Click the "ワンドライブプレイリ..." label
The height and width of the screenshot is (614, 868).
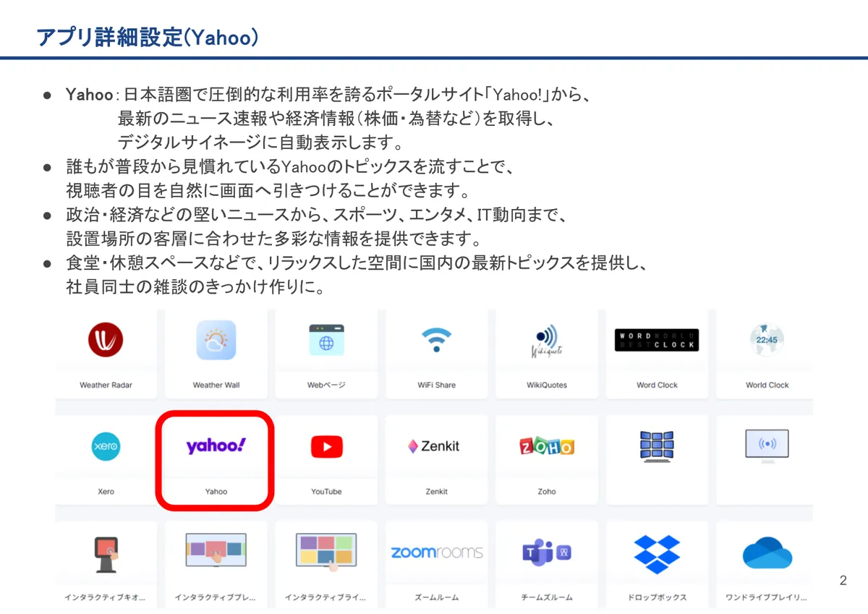pyautogui.click(x=767, y=598)
